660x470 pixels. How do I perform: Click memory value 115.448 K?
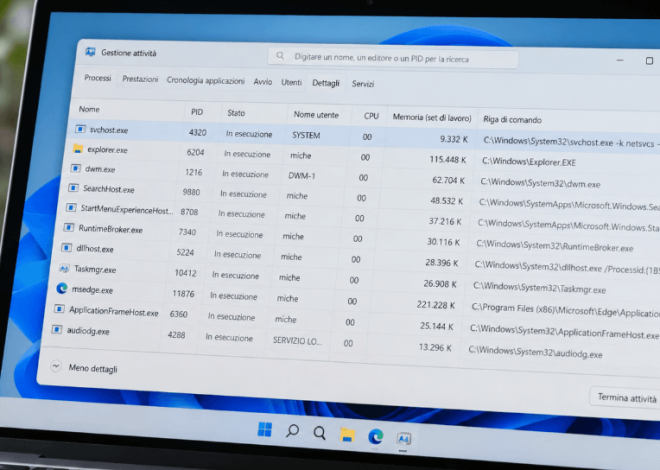[448, 159]
